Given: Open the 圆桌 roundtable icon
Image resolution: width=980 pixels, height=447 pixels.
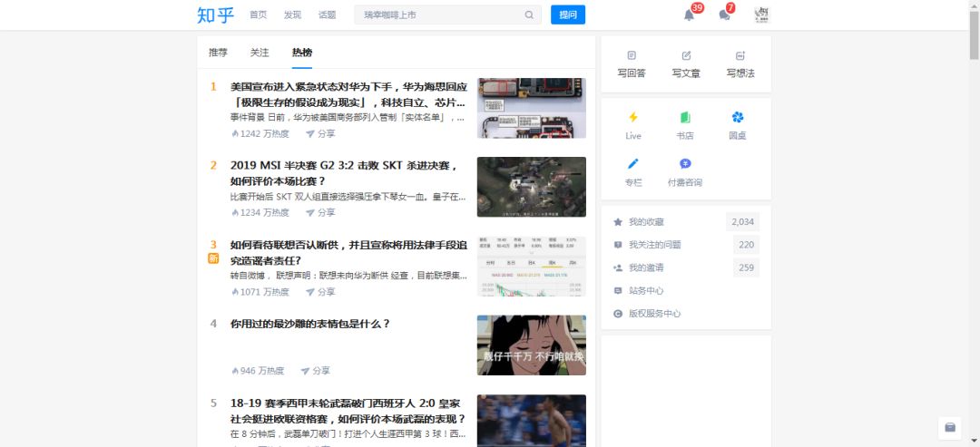Looking at the screenshot, I should pos(738,117).
